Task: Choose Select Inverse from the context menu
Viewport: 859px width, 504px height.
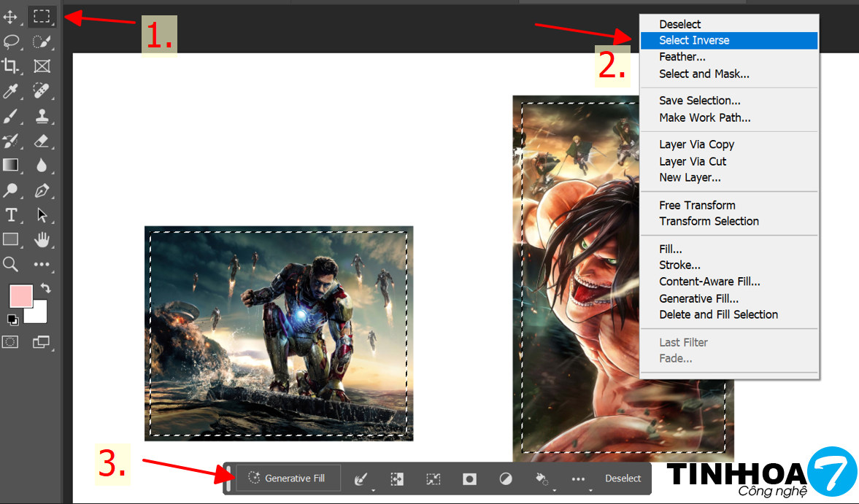Action: coord(693,40)
